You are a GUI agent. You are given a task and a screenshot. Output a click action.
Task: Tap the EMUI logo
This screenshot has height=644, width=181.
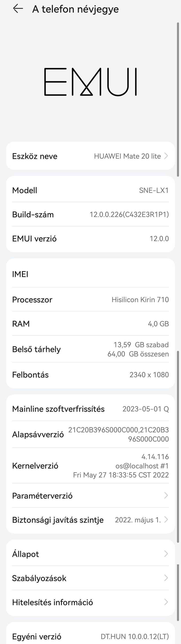tap(90, 82)
